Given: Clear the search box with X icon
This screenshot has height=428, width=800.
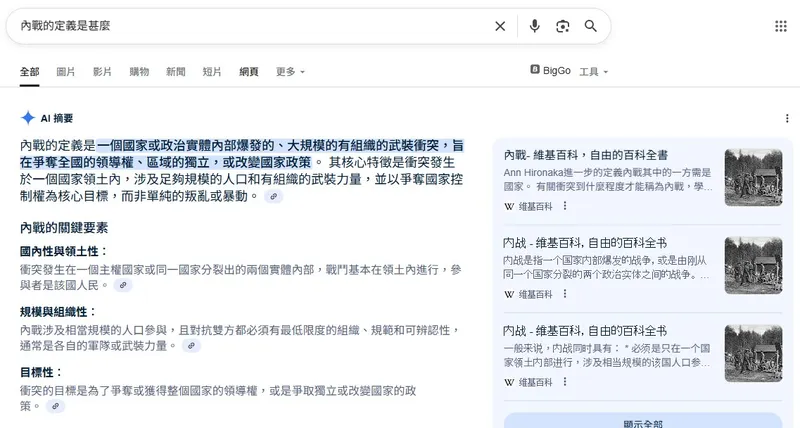Looking at the screenshot, I should coord(500,26).
